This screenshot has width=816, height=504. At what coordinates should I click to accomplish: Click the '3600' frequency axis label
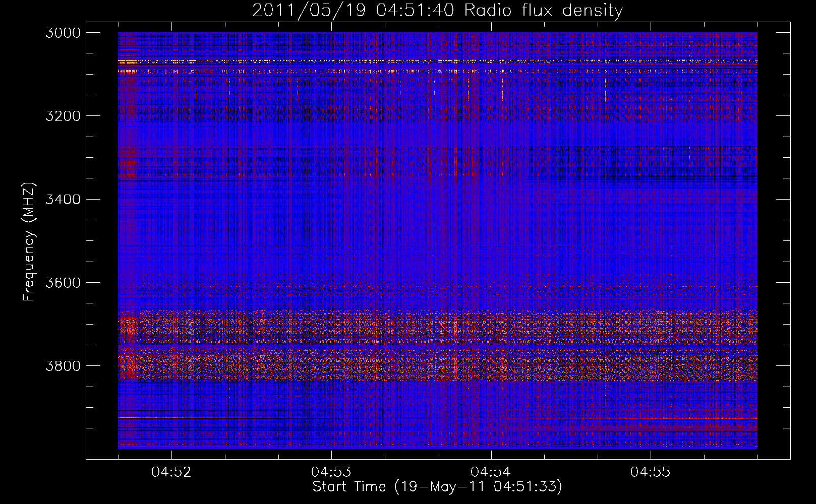63,283
